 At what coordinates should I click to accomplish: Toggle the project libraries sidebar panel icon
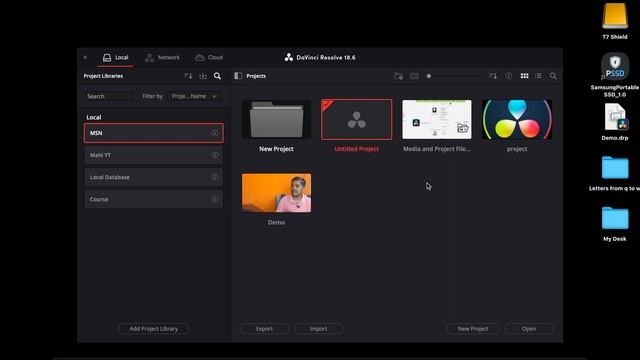pos(238,76)
